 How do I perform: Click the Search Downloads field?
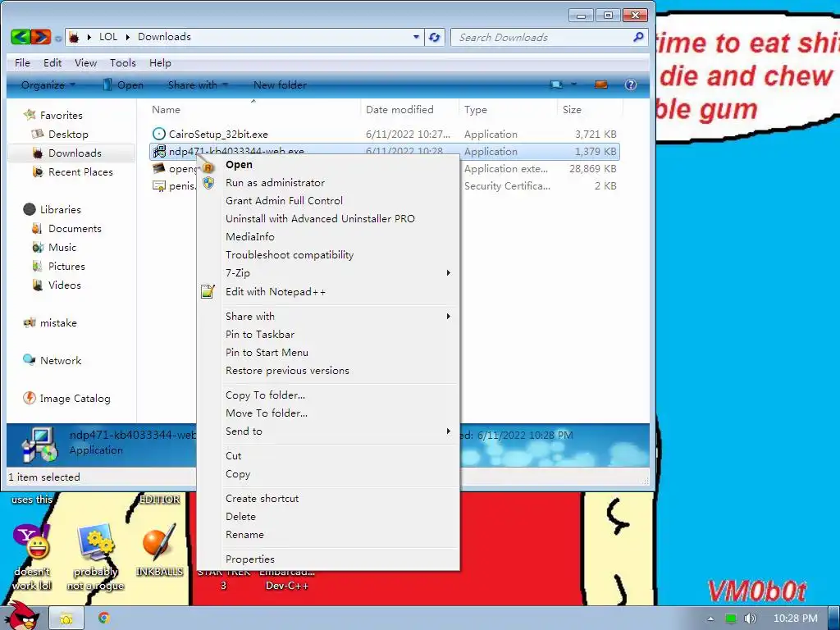tap(549, 37)
